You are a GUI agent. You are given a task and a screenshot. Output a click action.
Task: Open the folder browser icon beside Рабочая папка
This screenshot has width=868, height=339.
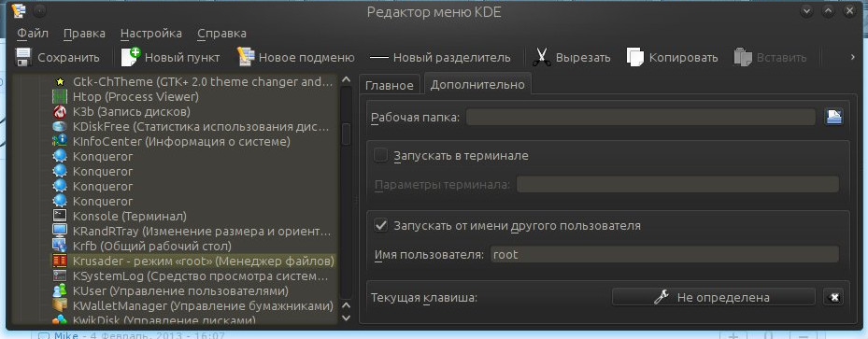[833, 117]
